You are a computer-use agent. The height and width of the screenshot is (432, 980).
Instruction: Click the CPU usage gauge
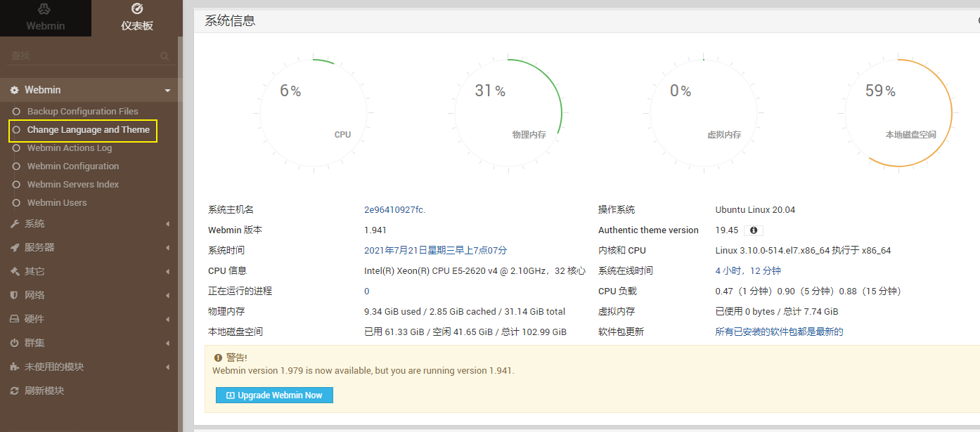tap(311, 112)
